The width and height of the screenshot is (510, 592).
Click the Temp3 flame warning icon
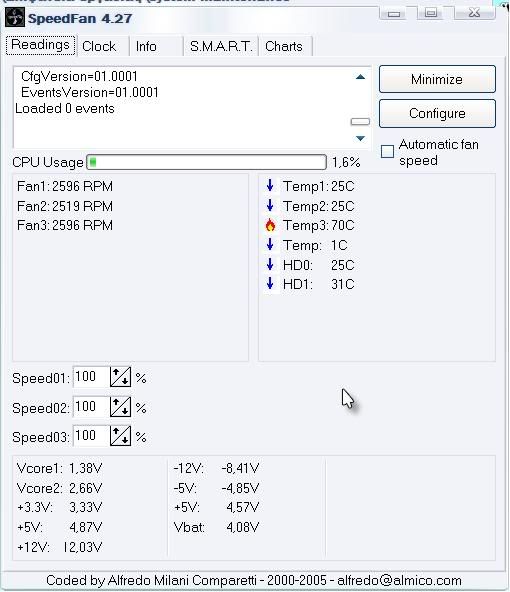(270, 225)
